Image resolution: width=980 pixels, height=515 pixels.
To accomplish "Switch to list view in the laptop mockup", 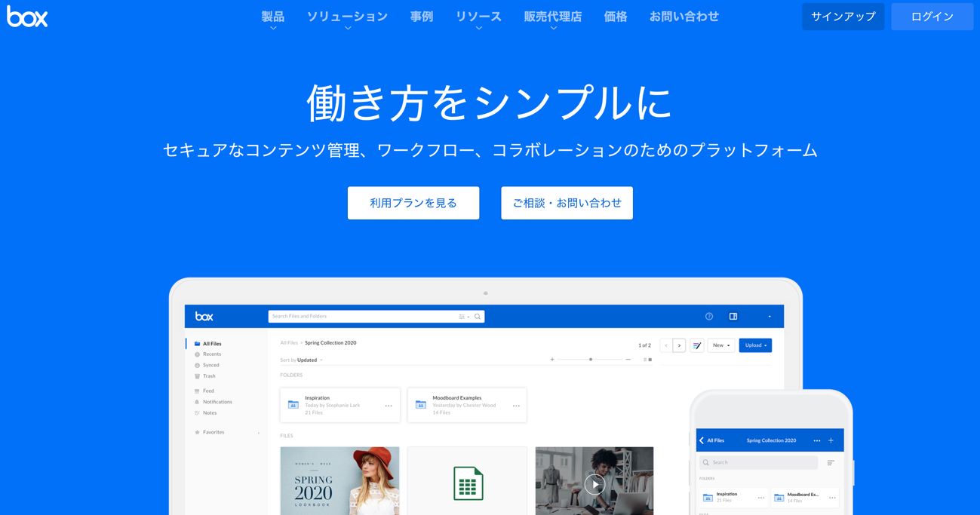I will pyautogui.click(x=645, y=360).
